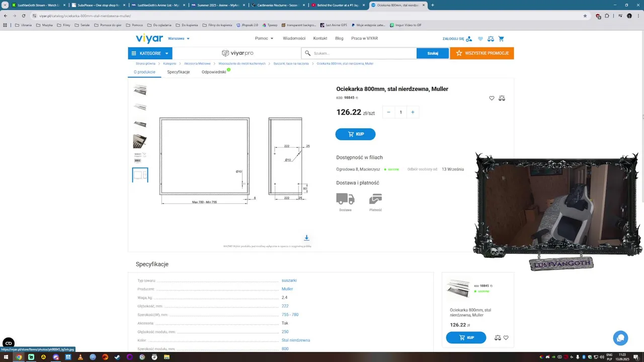Decrease quantity with minus button
The width and height of the screenshot is (644, 362).
(x=388, y=112)
